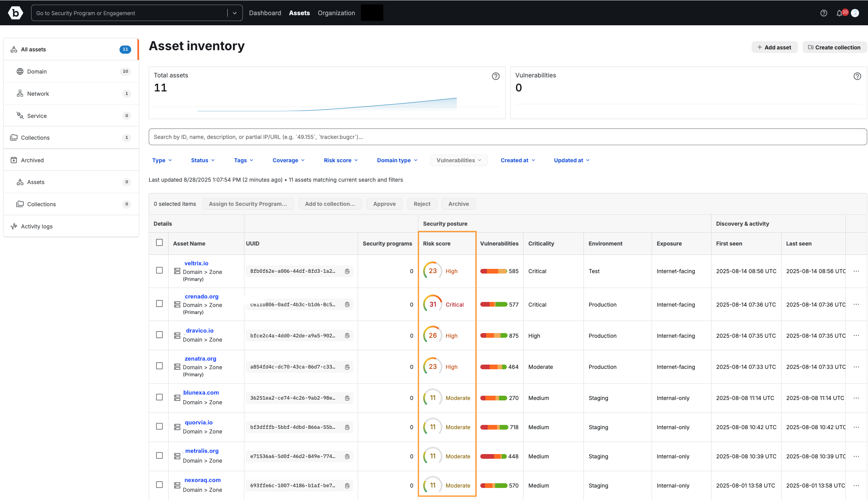The width and height of the screenshot is (868, 500).
Task: Expand the Risk score filter dropdown
Action: [341, 160]
